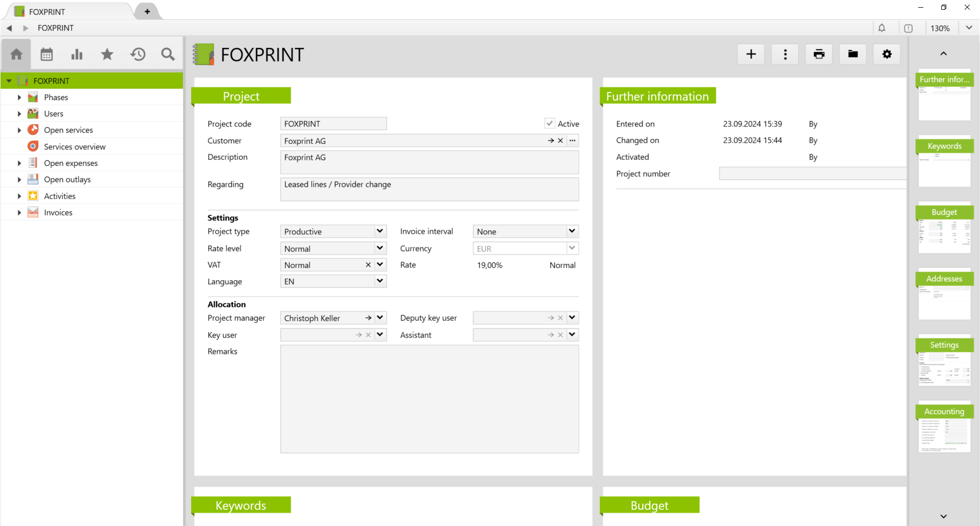The image size is (980, 526).
Task: Select Services overview in sidebar
Action: coord(75,147)
